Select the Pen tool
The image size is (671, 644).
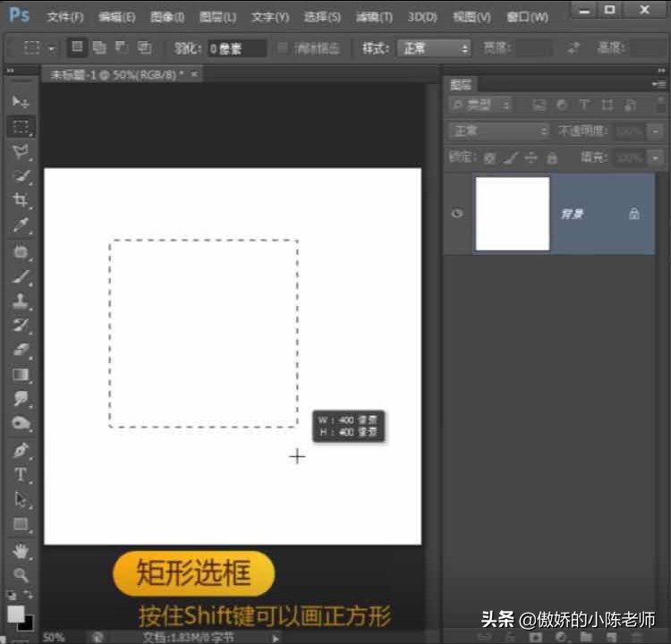tap(20, 450)
